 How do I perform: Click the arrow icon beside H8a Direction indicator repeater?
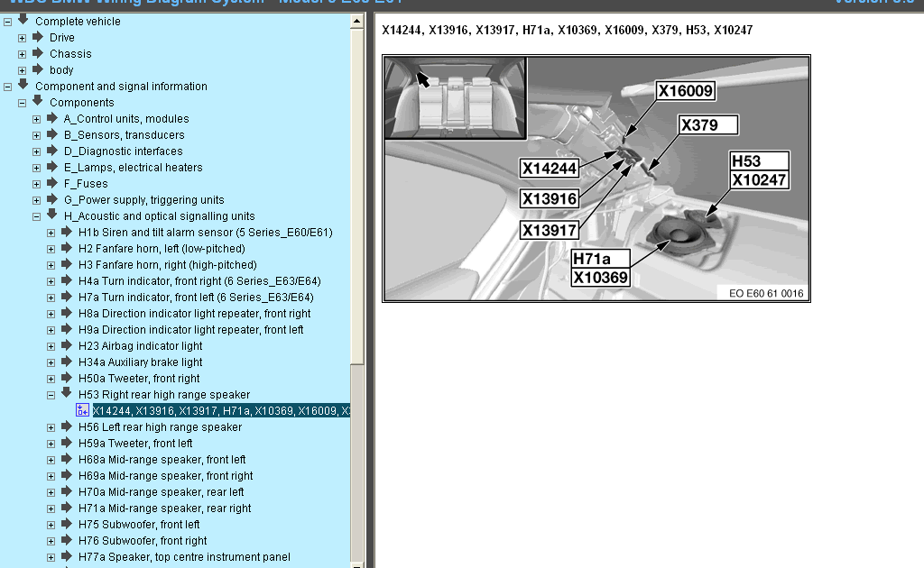tap(67, 313)
